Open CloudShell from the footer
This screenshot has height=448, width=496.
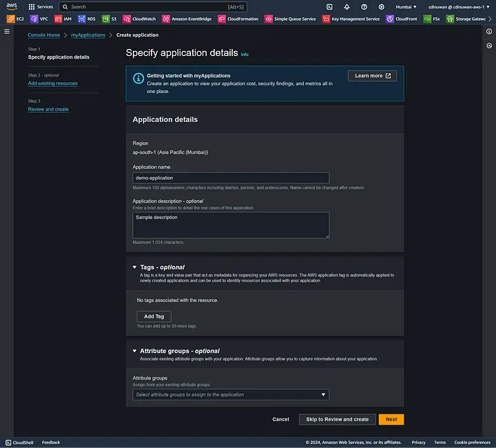point(19,442)
